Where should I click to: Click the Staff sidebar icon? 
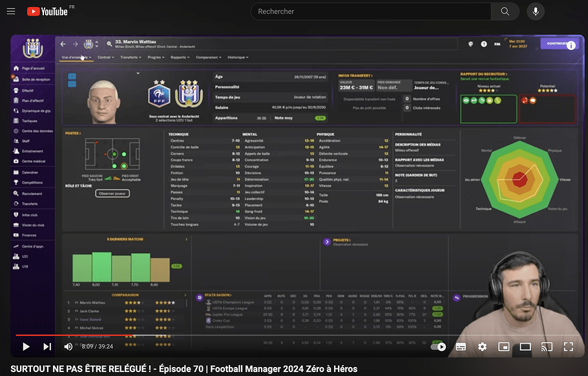click(x=16, y=141)
